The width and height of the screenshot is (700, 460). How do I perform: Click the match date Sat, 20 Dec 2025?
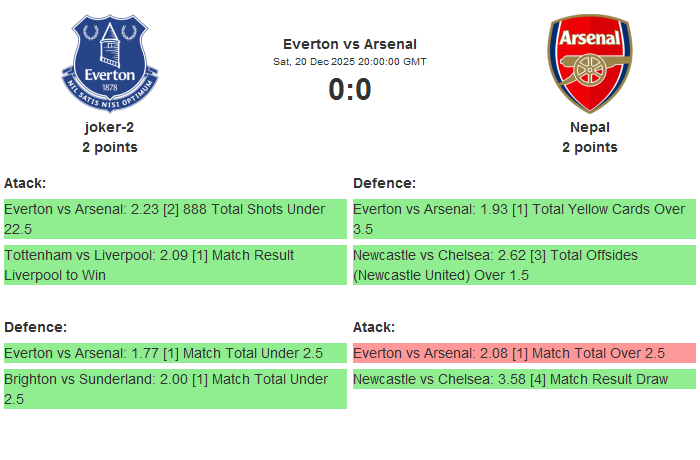point(350,61)
